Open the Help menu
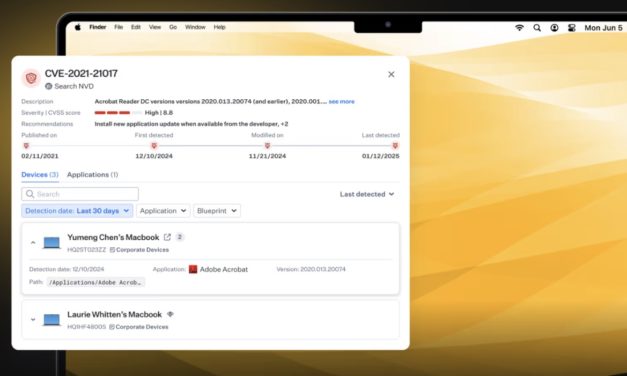627x376 pixels. click(x=220, y=27)
